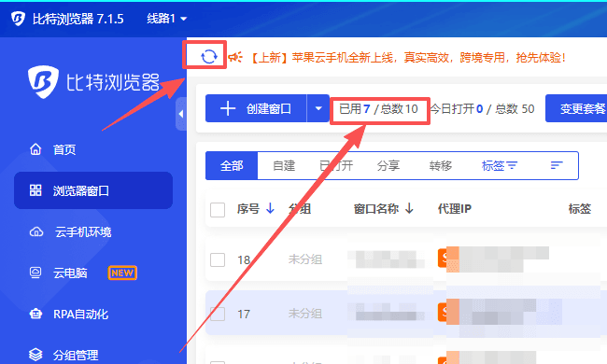
Task: Click the 代理IP column header
Action: tap(455, 209)
